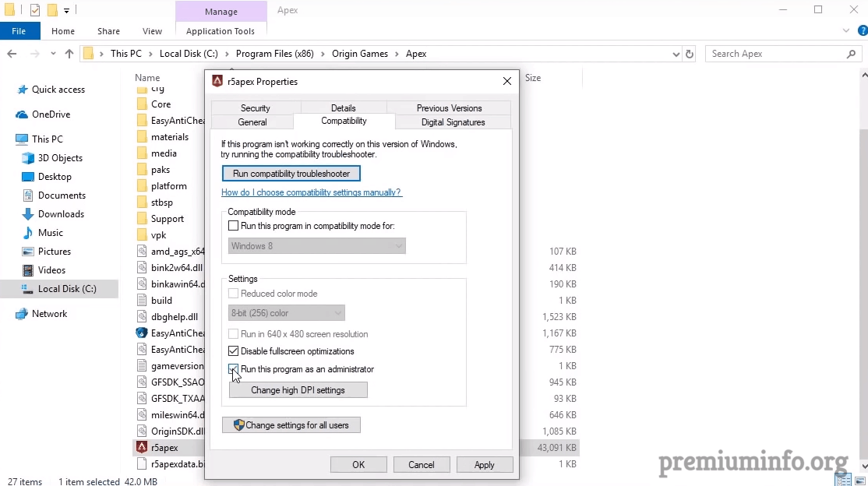Open the Home ribbon tab
Screen dimensions: 868x486
(63, 31)
